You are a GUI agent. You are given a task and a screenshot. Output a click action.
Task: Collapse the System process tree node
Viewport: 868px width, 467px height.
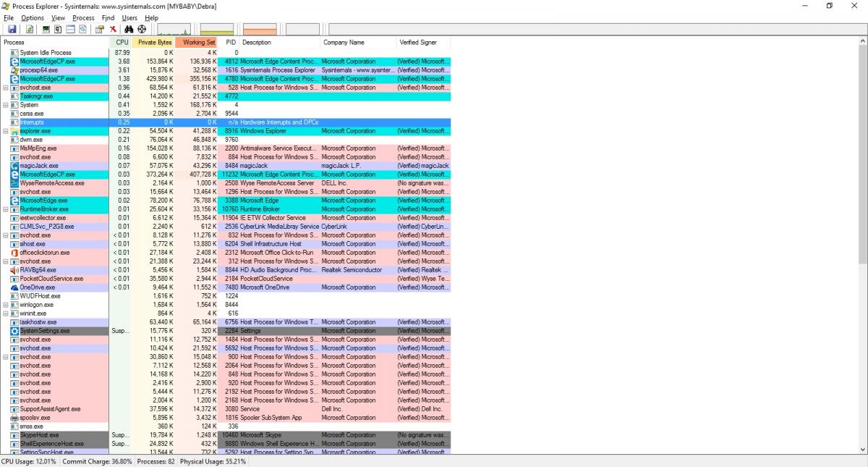point(6,105)
